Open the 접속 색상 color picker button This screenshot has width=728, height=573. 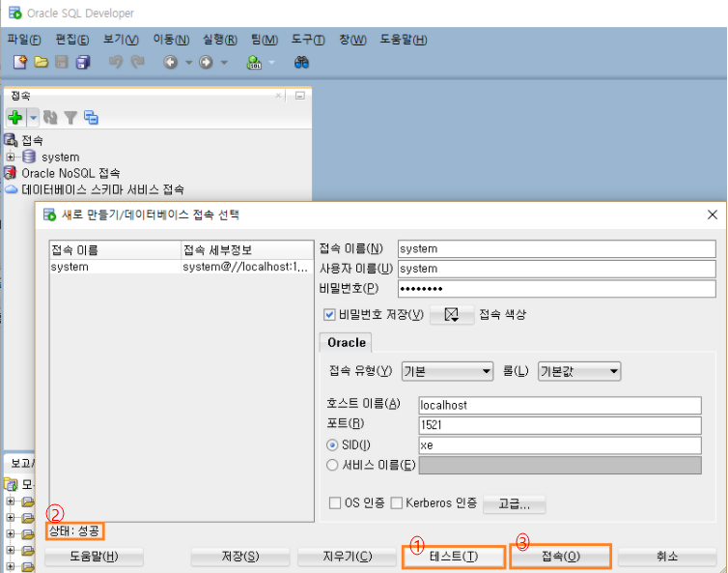451,315
